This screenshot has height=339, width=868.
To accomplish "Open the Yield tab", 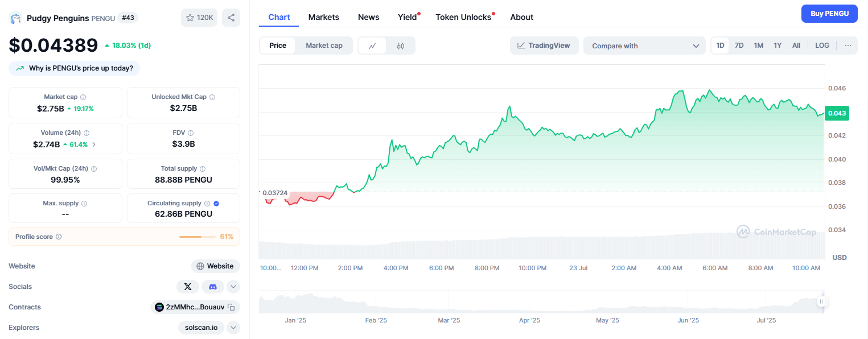I will point(408,17).
